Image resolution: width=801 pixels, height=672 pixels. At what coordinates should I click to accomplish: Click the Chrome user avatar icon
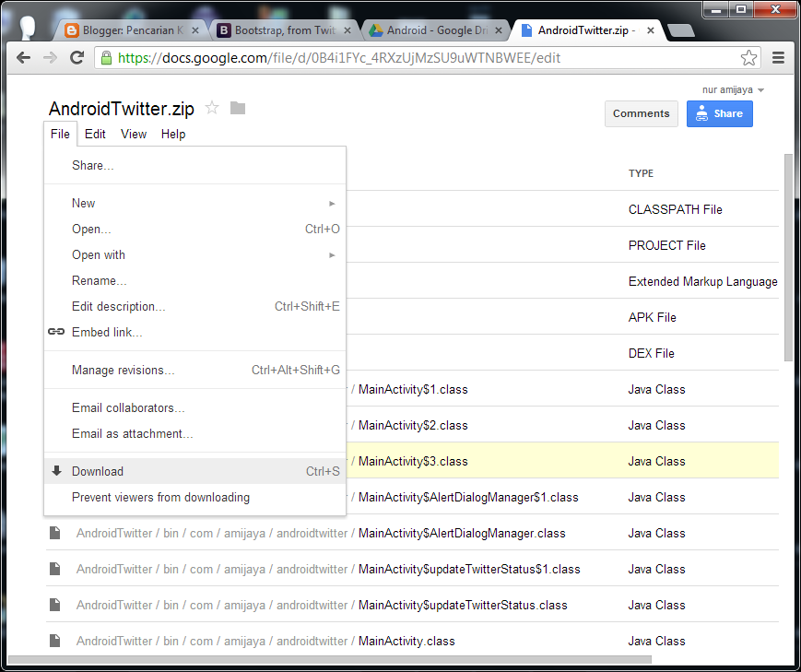tap(28, 28)
